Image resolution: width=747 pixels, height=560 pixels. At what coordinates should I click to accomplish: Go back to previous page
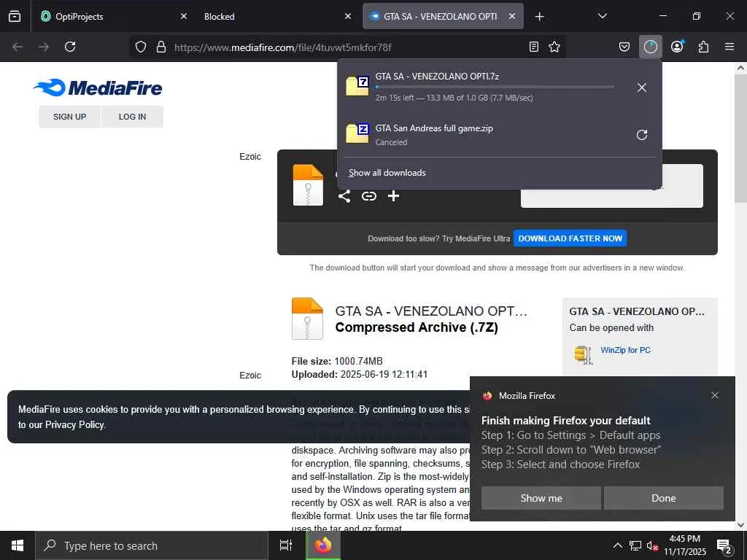click(18, 47)
